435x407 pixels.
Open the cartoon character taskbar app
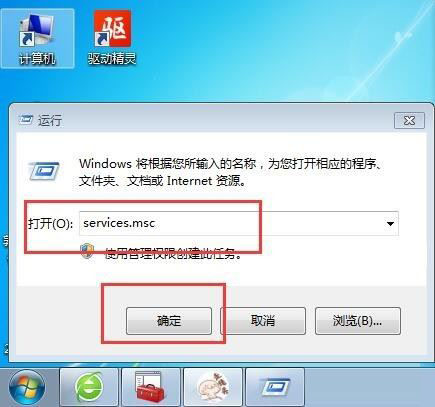[213, 387]
